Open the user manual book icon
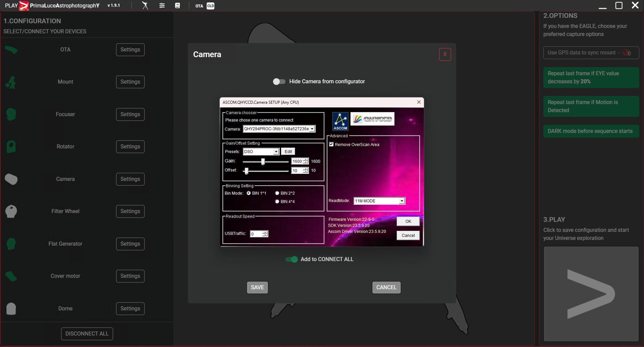 (178, 5)
